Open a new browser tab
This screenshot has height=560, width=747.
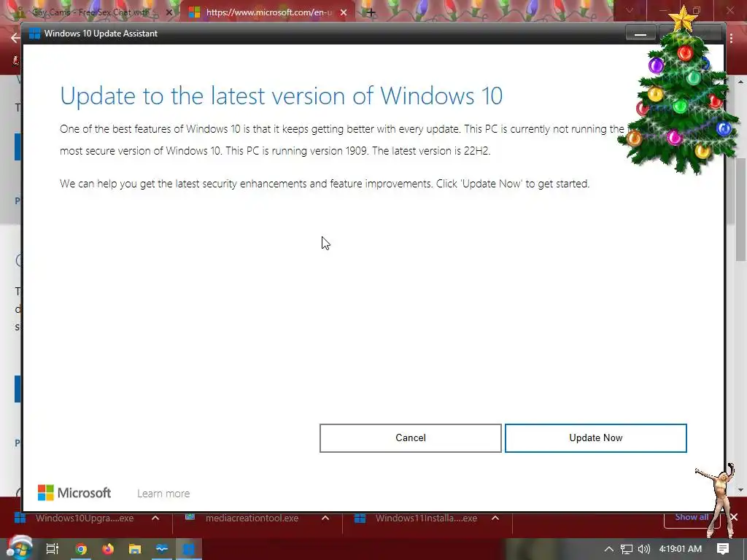click(371, 12)
